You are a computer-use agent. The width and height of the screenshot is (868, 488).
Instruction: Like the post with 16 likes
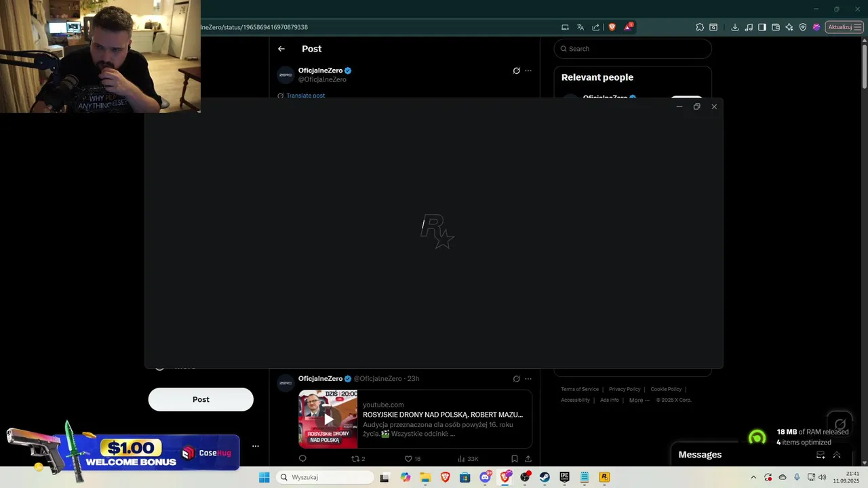click(412, 459)
